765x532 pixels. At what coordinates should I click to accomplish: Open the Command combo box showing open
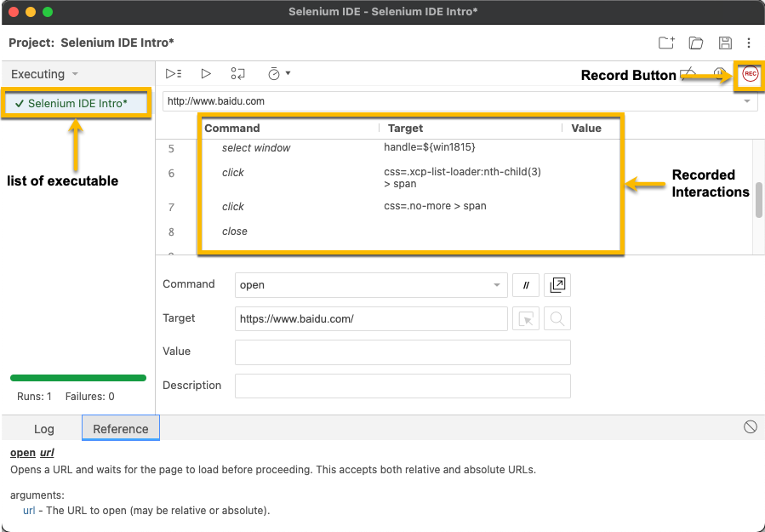pyautogui.click(x=371, y=285)
